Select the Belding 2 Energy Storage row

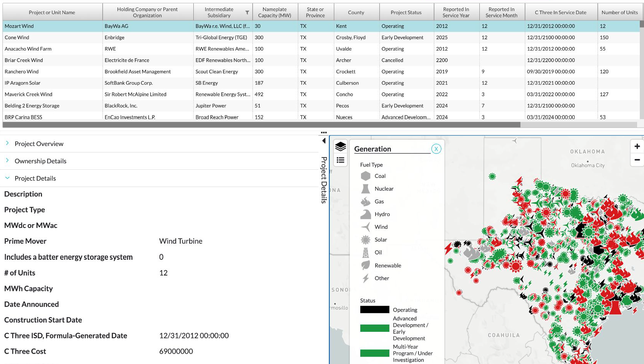(321, 106)
